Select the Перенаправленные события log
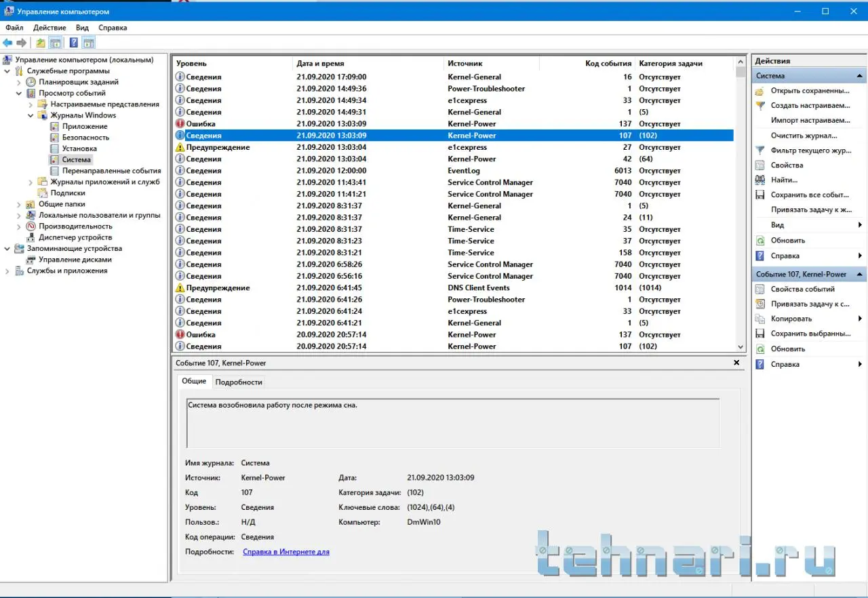868x598 pixels. coord(111,171)
